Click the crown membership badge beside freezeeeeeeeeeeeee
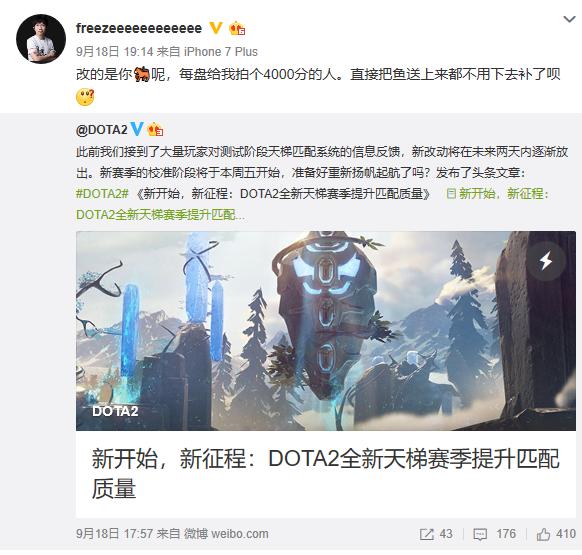 coord(237,28)
